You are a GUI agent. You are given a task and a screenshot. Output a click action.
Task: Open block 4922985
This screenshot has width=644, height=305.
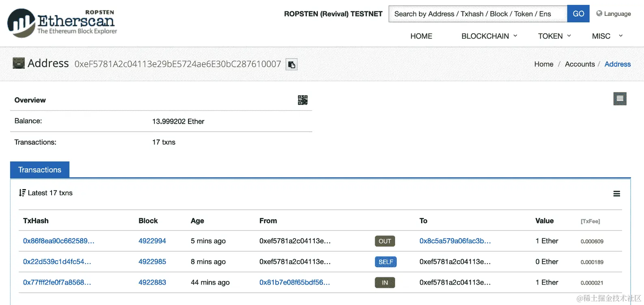pyautogui.click(x=152, y=262)
